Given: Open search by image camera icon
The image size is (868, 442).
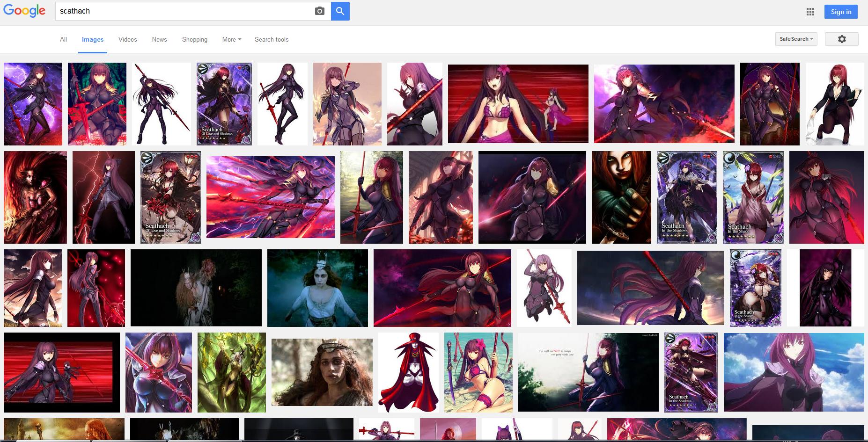Looking at the screenshot, I should 320,11.
